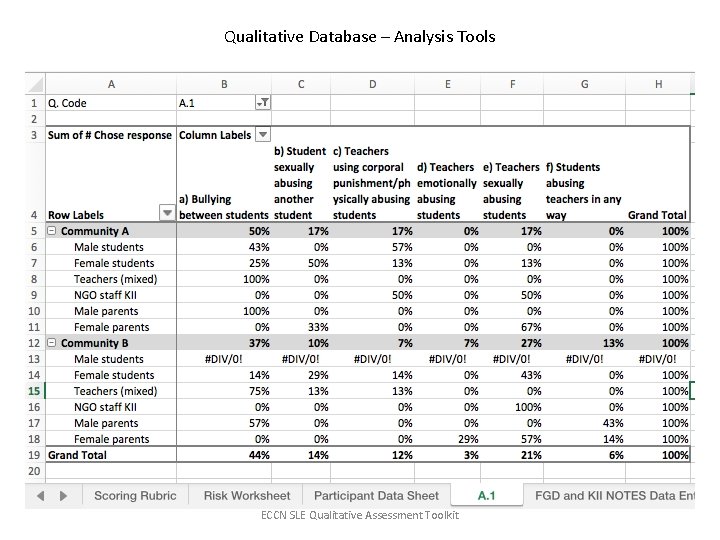Switch to the Scoring Rubric sheet tab

(x=135, y=496)
